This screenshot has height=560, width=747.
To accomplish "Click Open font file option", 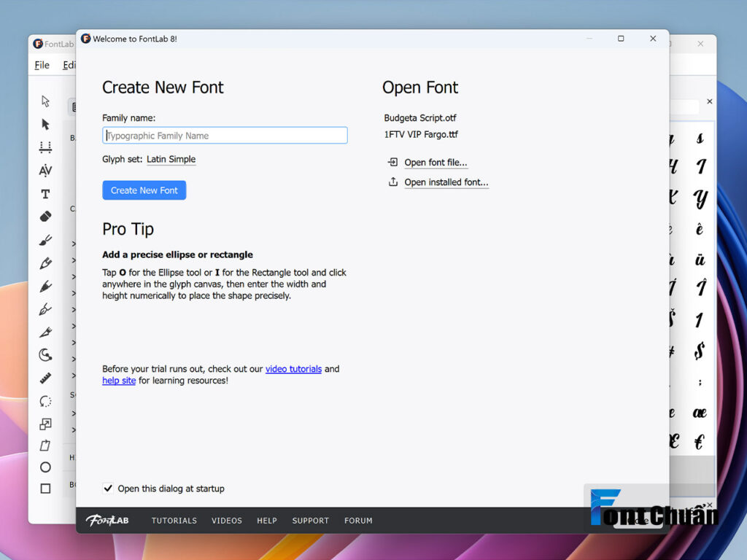I will 436,163.
